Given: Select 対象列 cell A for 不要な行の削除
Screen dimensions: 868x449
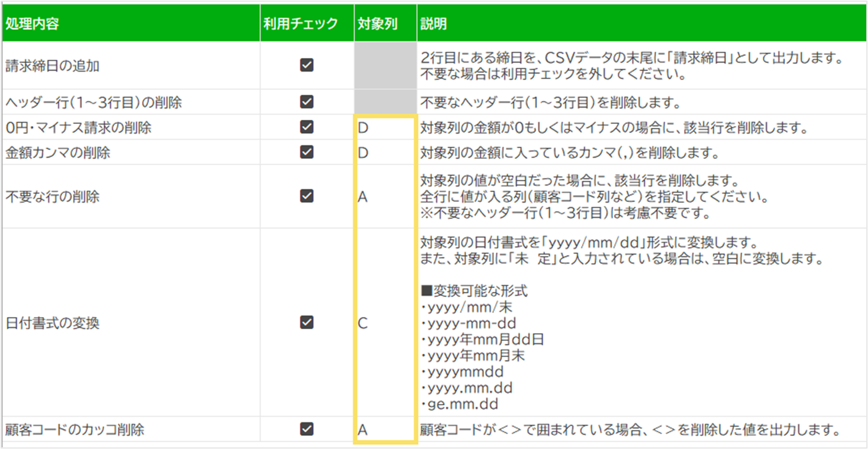Looking at the screenshot, I should 384,196.
